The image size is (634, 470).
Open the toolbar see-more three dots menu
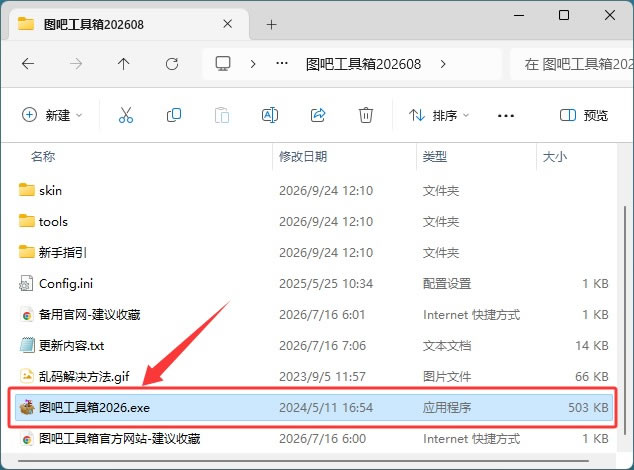[506, 116]
